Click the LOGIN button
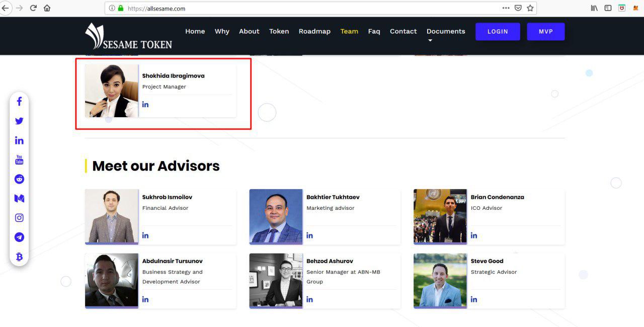The width and height of the screenshot is (644, 327). pos(498,31)
